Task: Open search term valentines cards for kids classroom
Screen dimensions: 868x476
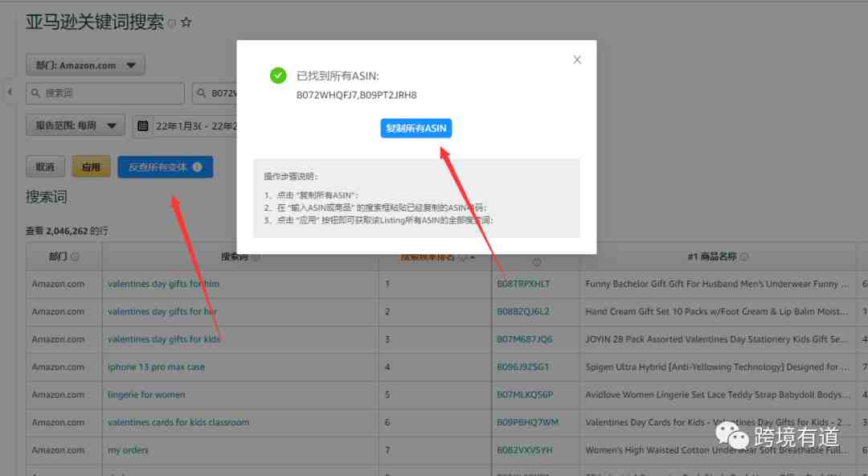Action: tap(178, 422)
